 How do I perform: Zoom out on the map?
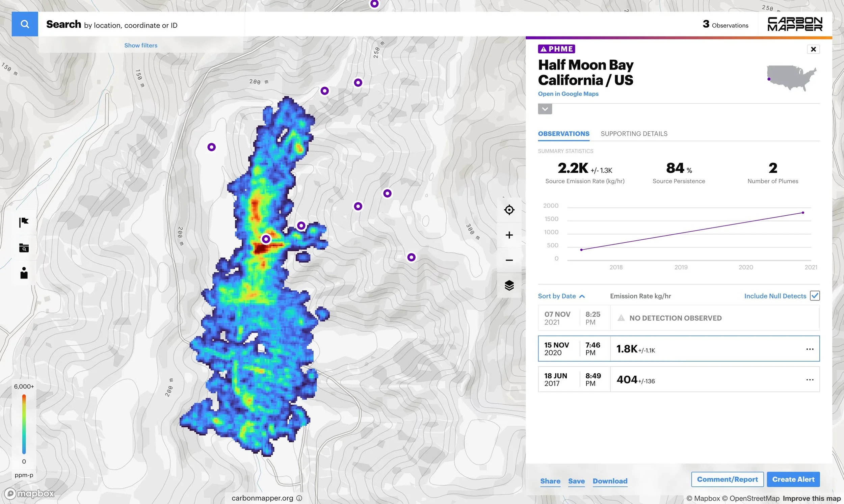tap(509, 260)
